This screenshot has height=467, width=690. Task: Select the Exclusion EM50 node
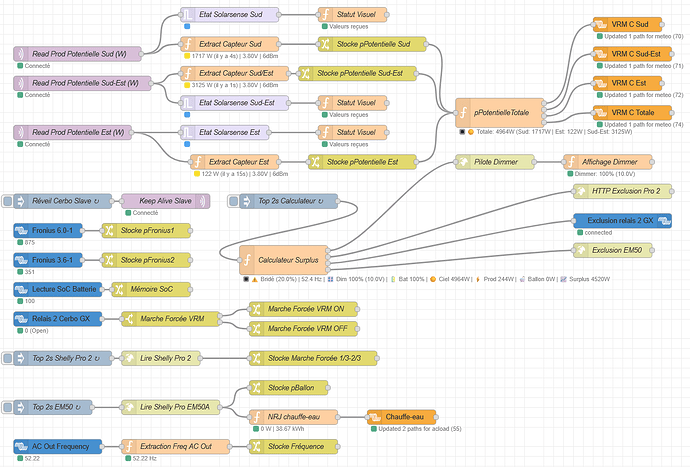click(613, 250)
